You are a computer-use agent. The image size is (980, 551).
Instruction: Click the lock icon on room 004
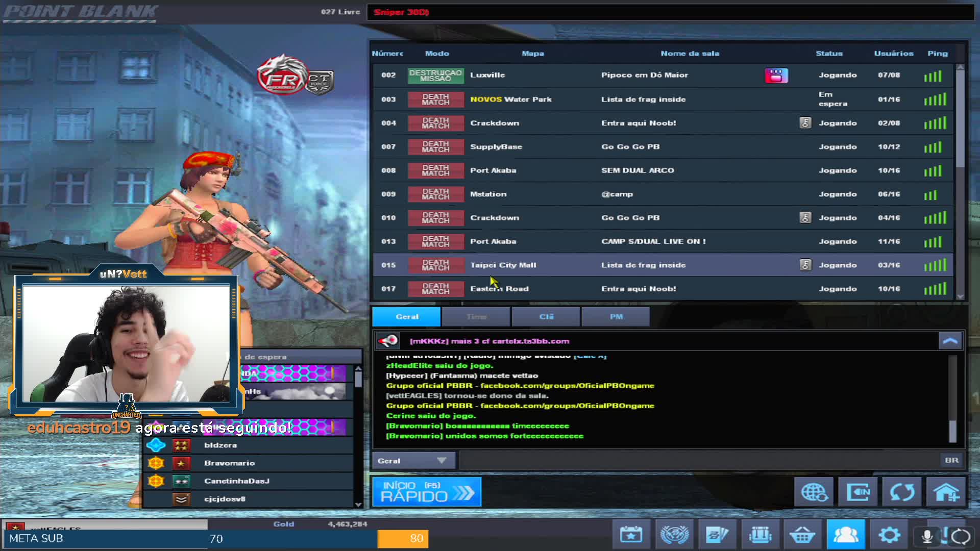(x=805, y=123)
